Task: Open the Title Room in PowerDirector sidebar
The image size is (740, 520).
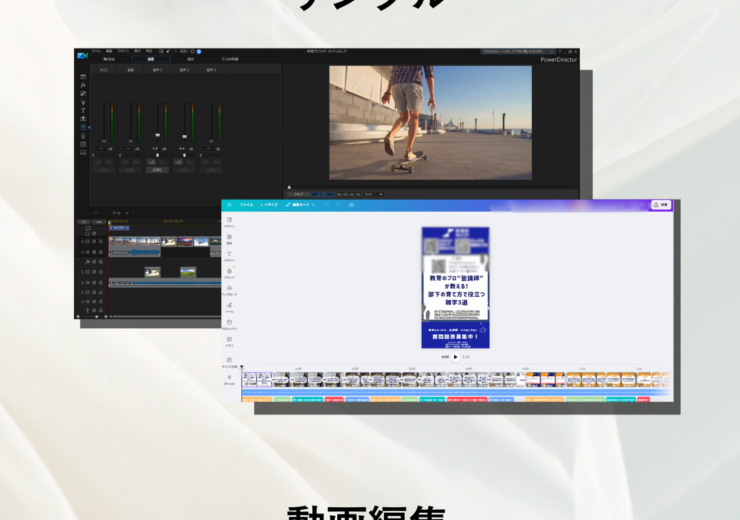Action: pyautogui.click(x=83, y=110)
